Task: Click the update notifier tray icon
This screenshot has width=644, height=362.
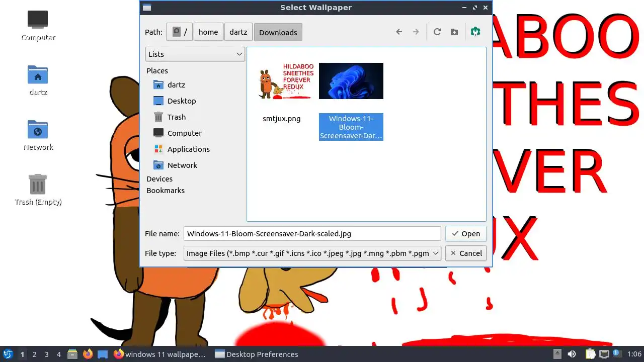Action: coord(617,354)
